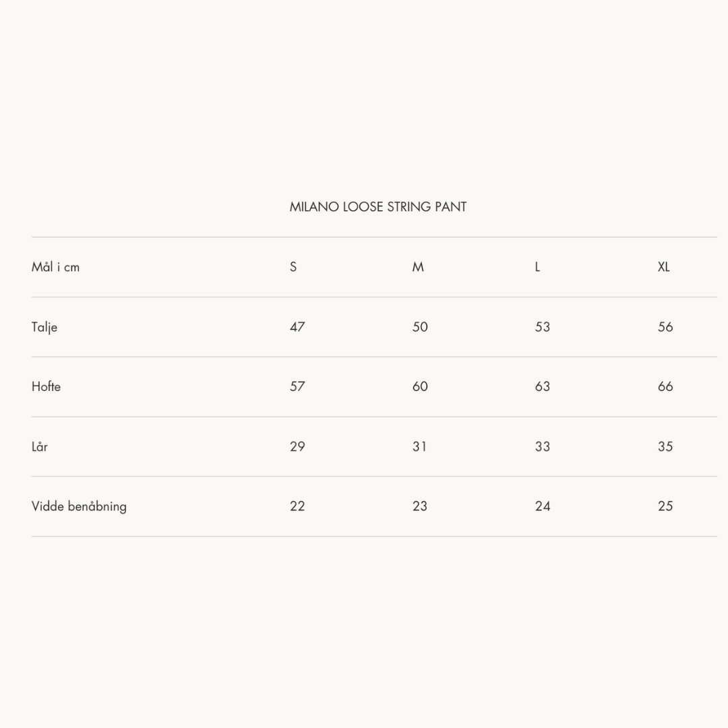Click the L size column header
The image size is (728, 728).
537,267
